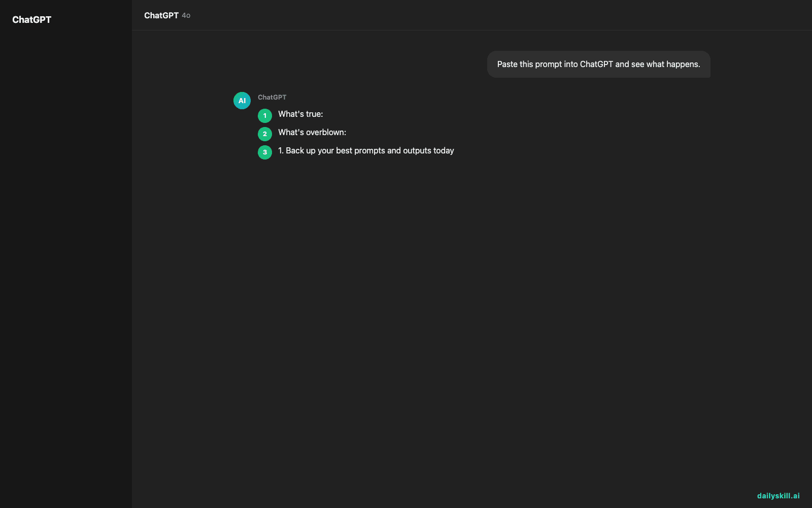812x508 pixels.
Task: Click the green number 2 badge
Action: (x=265, y=134)
